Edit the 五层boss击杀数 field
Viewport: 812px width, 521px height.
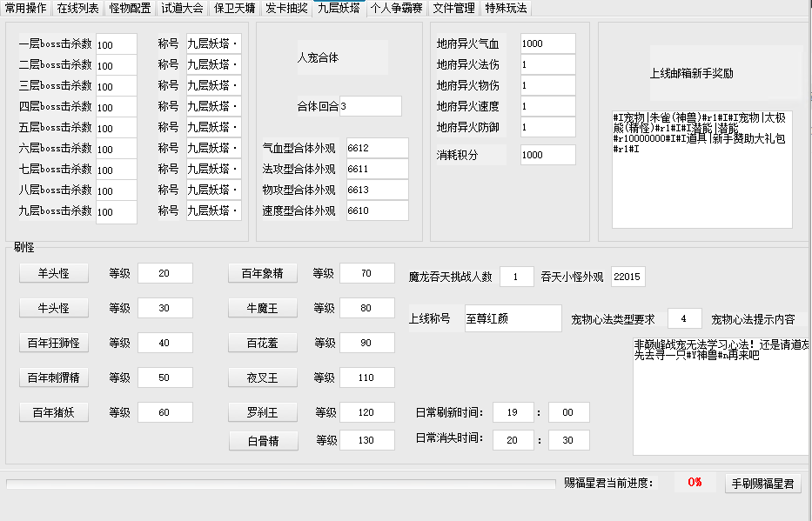tap(117, 127)
